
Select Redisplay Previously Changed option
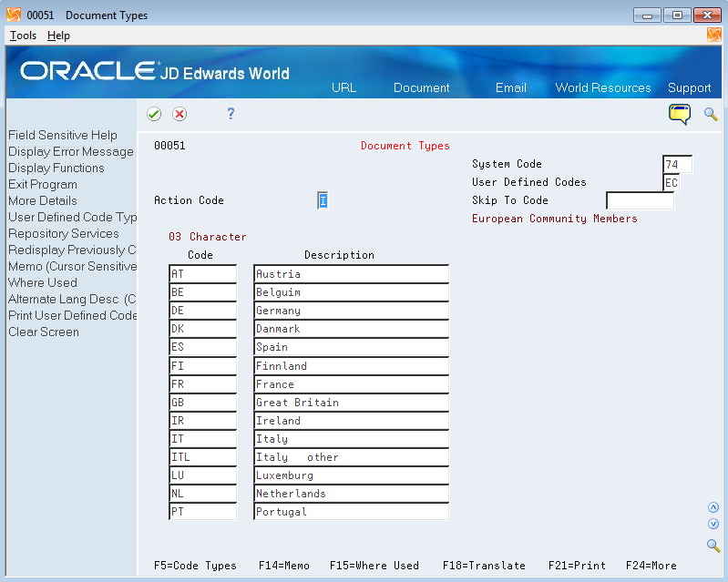coord(72,250)
